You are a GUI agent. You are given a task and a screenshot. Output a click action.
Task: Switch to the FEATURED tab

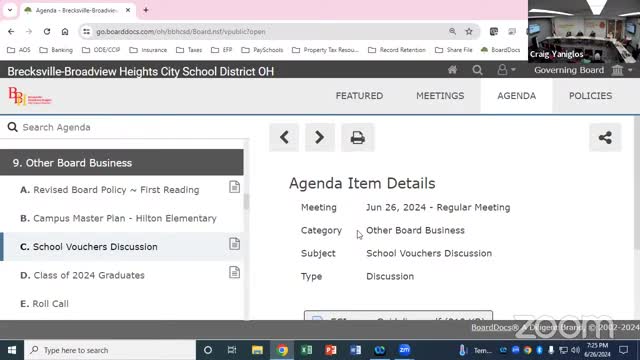(x=359, y=96)
